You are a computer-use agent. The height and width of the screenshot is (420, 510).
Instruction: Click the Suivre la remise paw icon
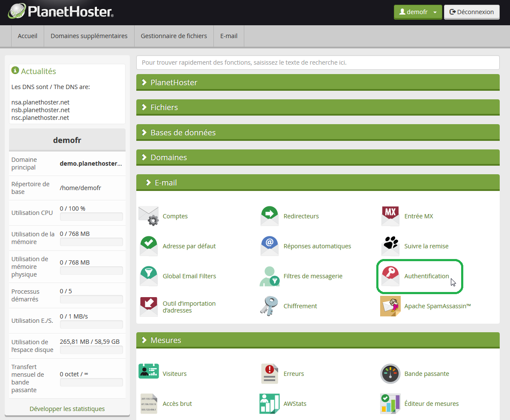(x=390, y=246)
